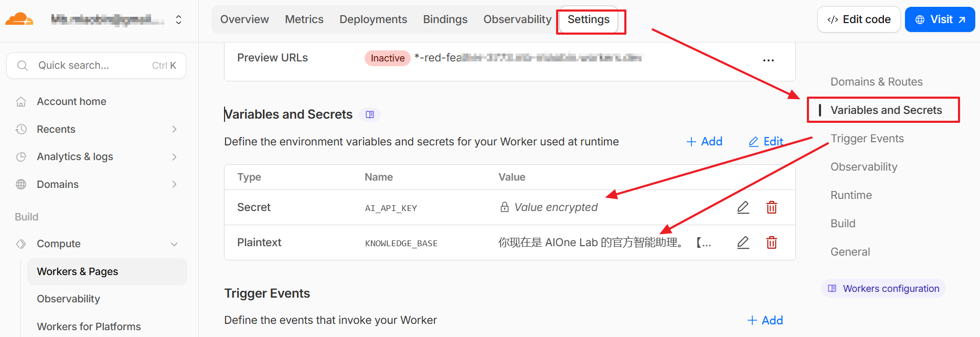Image resolution: width=980 pixels, height=337 pixels.
Task: Delete KNOWLEDGE_BASE via the trash icon
Action: coord(771,243)
